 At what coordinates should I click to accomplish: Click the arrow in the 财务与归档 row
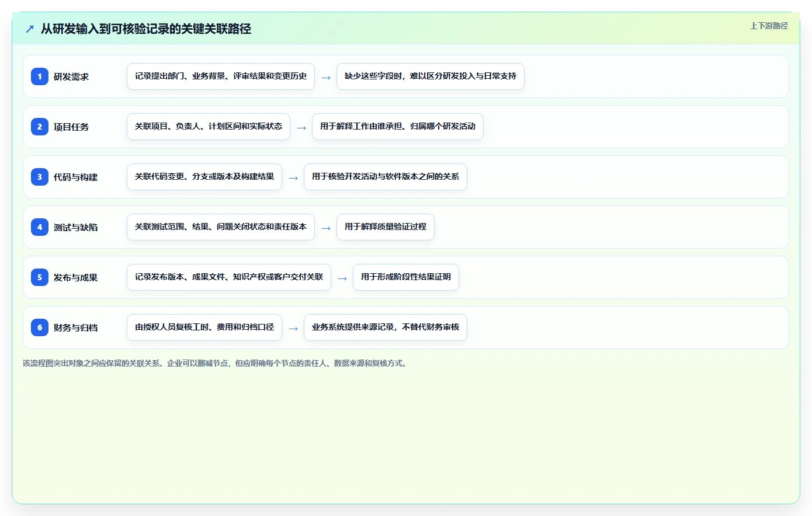[293, 329]
